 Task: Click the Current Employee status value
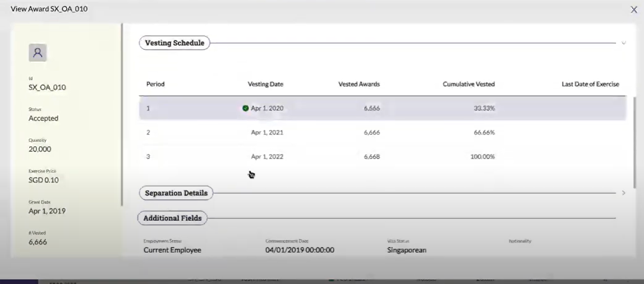click(173, 250)
